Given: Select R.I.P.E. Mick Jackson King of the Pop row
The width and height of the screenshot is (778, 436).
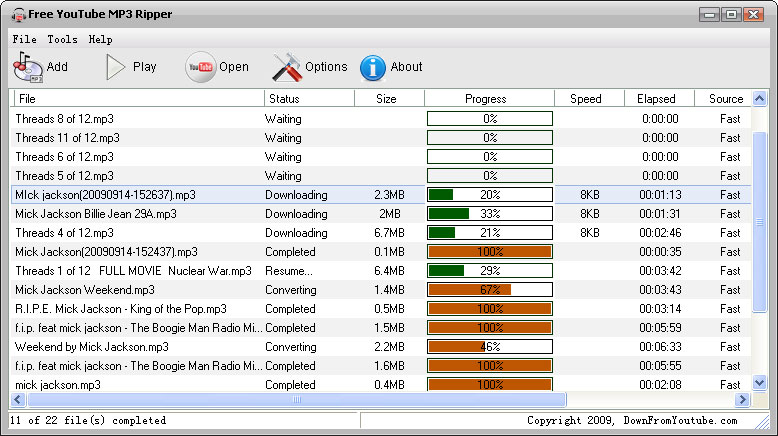Looking at the screenshot, I should coord(121,309).
